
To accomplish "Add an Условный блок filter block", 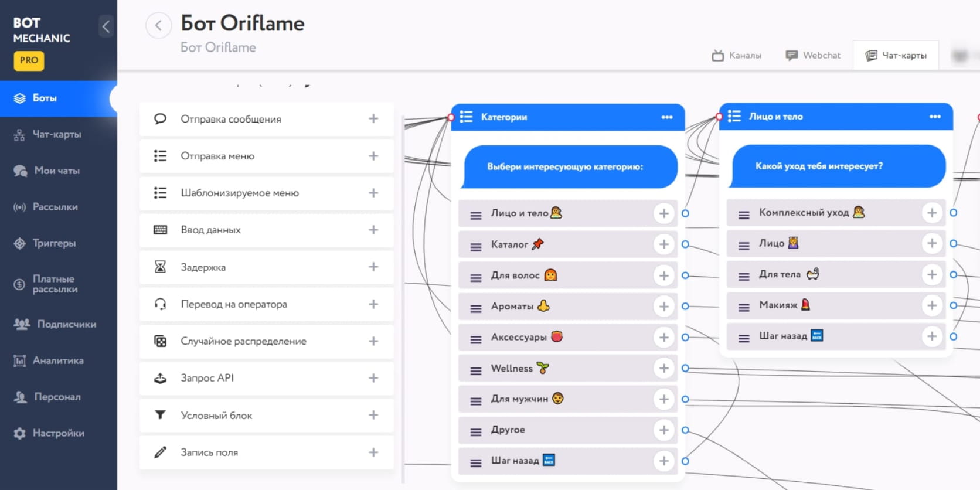I will (373, 415).
